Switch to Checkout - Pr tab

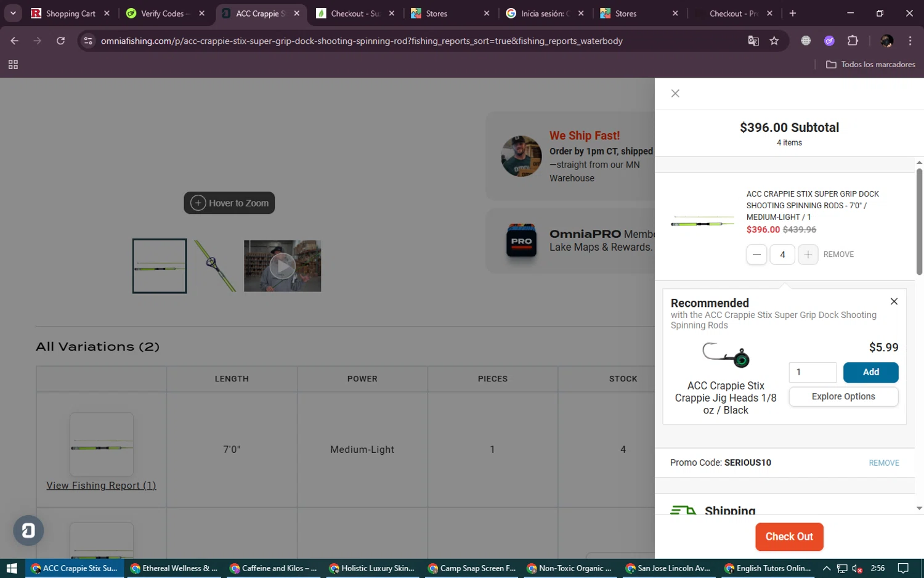(734, 13)
